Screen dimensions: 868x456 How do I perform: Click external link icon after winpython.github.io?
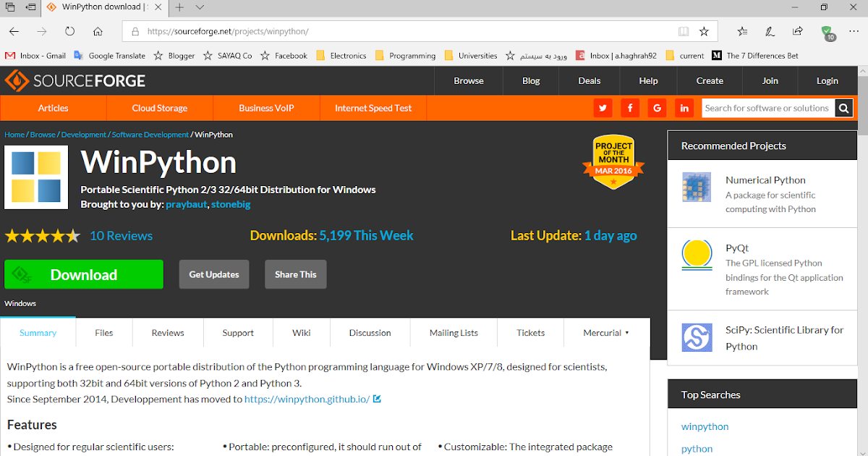pyautogui.click(x=377, y=399)
